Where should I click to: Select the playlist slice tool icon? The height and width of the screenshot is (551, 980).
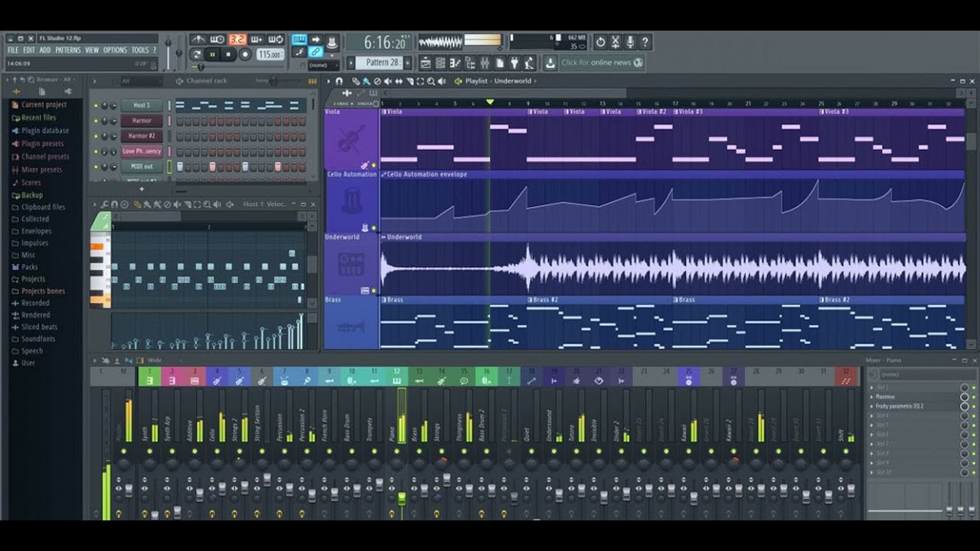point(410,80)
